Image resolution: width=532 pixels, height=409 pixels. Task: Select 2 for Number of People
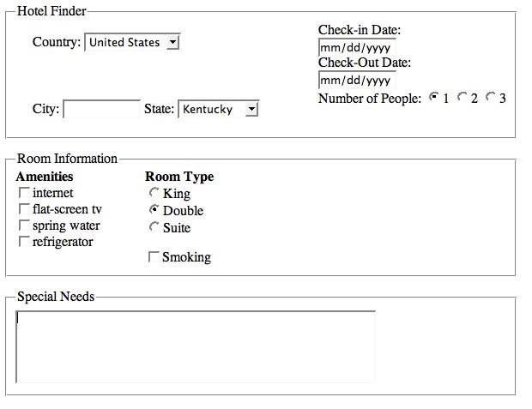[462, 98]
